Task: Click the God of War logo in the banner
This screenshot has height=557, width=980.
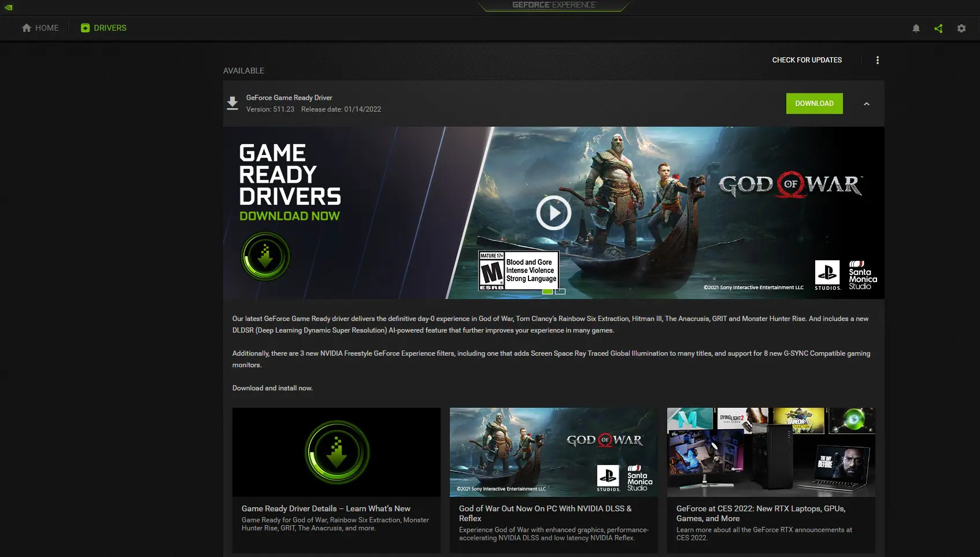Action: [790, 185]
